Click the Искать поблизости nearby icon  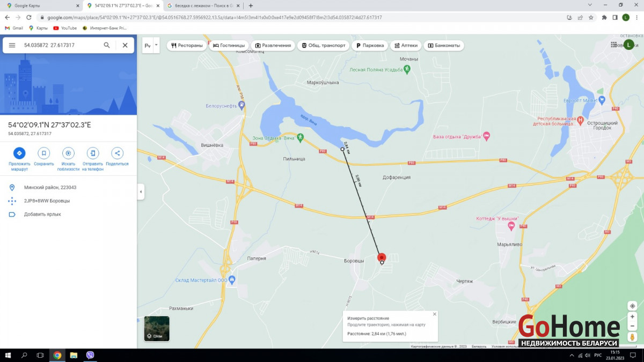[68, 153]
